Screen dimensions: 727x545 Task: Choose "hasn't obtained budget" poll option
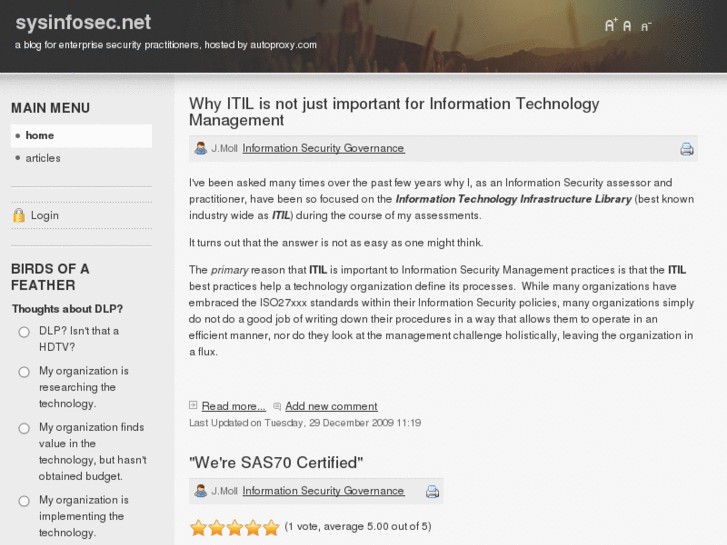[x=24, y=428]
